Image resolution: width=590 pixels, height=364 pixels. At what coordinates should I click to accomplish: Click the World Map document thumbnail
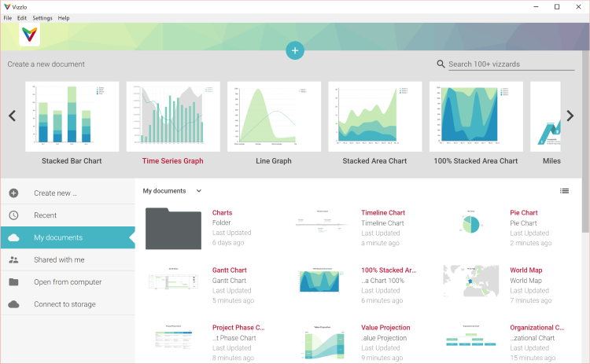click(471, 281)
